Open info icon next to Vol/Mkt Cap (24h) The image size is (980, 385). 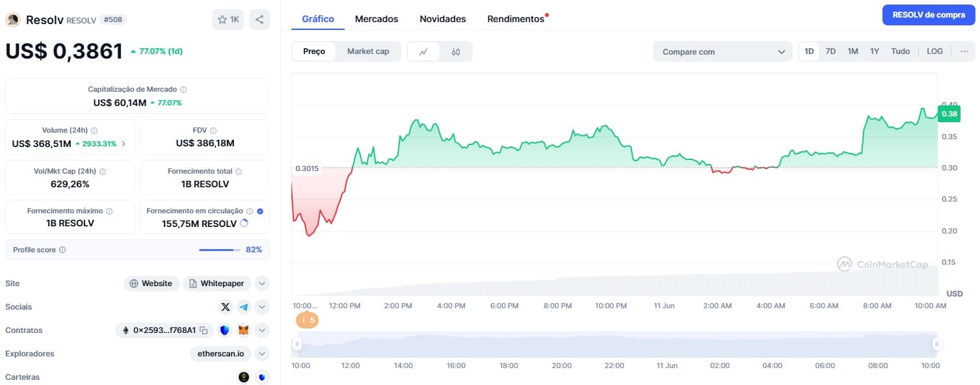click(x=103, y=172)
